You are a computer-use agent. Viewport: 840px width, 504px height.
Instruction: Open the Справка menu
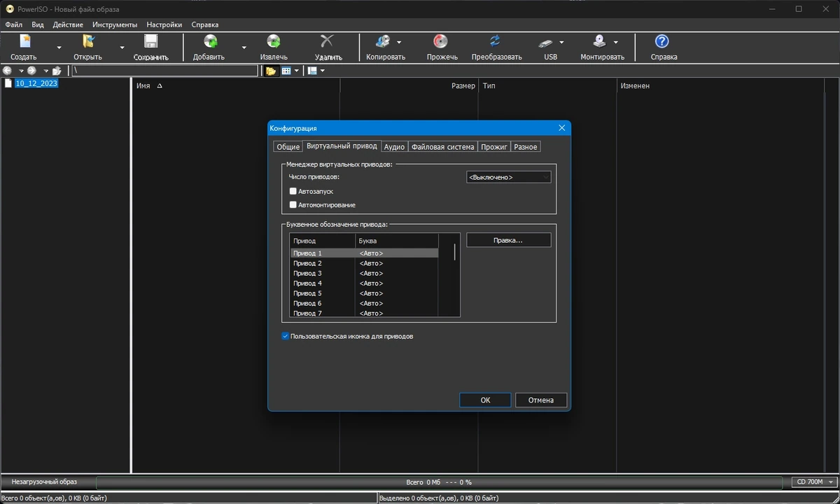pyautogui.click(x=204, y=24)
